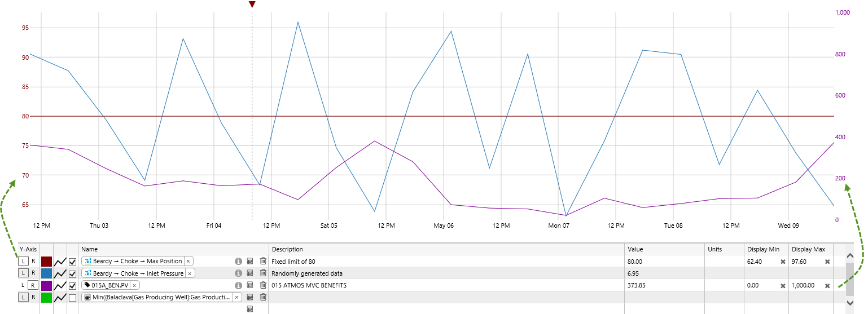Viewport: 868px width, 314px height.
Task: Click value cell 373.85
Action: pos(664,285)
